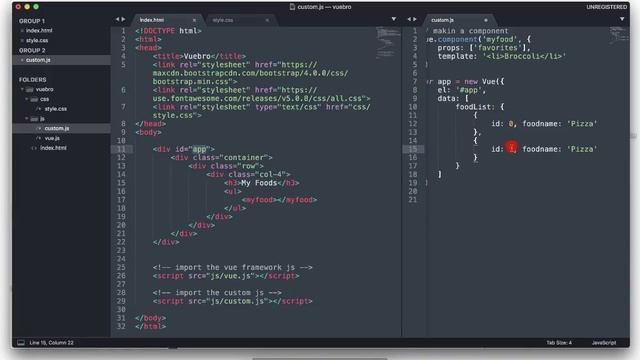Close index.html in Group 1 via its x icon
640x360 pixels.
click(x=22, y=31)
